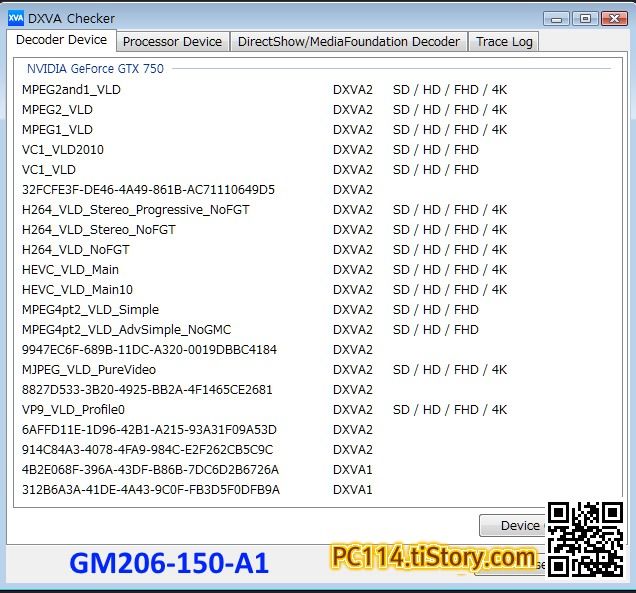The image size is (636, 593).
Task: Select the VC1_VLD row
Action: click(x=250, y=170)
